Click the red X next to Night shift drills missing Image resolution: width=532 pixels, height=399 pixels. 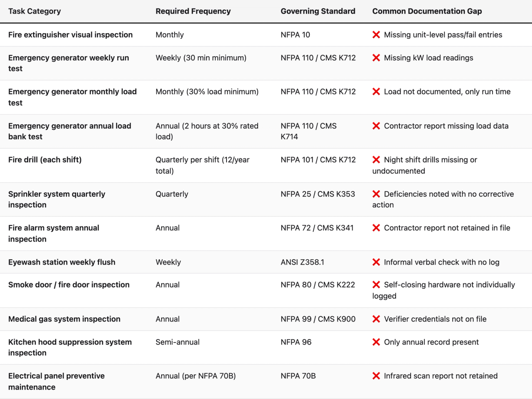click(376, 160)
